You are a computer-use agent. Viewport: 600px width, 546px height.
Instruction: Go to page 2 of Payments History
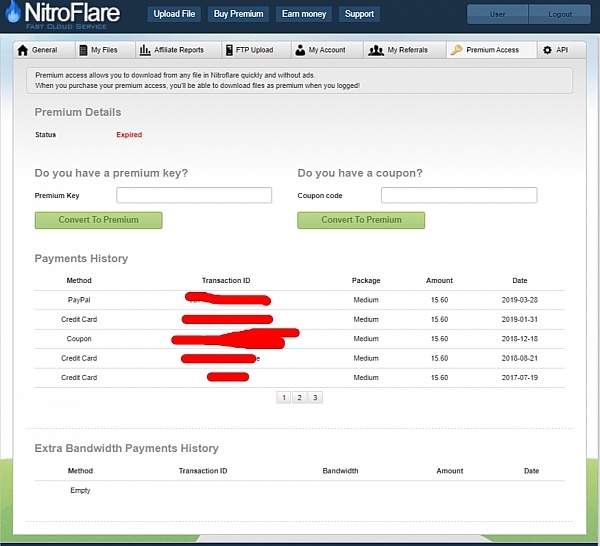click(x=299, y=397)
